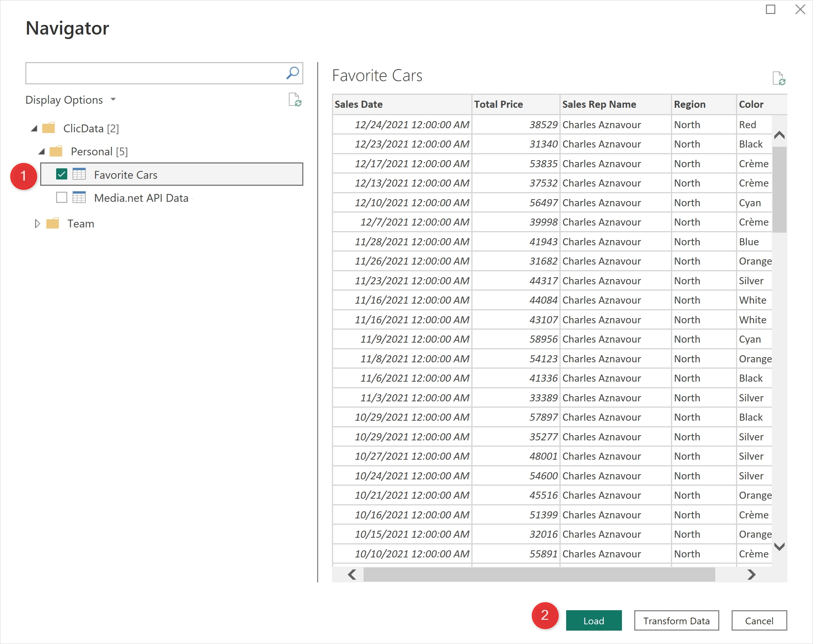Expand the Team folder node
Screen dimensions: 813x644
[37, 224]
